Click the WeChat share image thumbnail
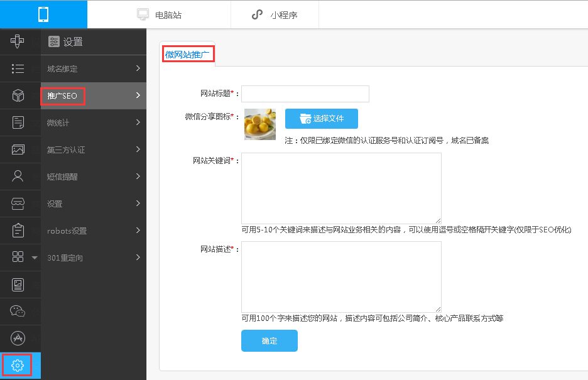 (259, 124)
